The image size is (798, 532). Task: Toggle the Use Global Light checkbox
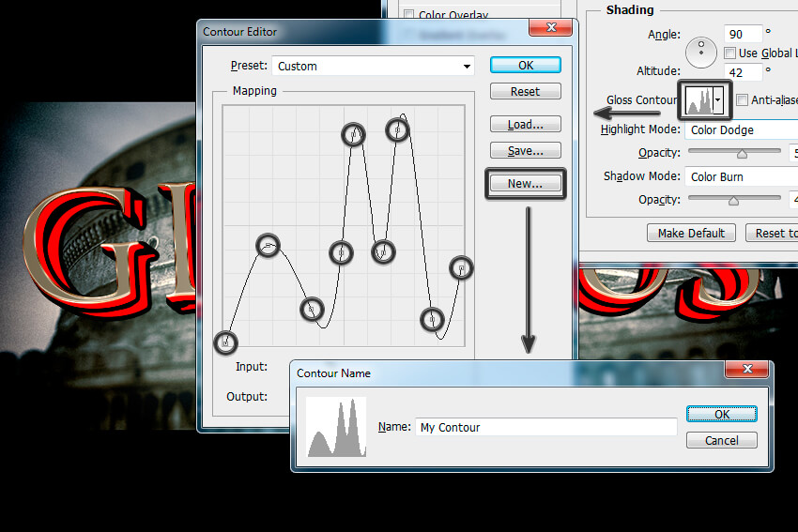pos(729,53)
